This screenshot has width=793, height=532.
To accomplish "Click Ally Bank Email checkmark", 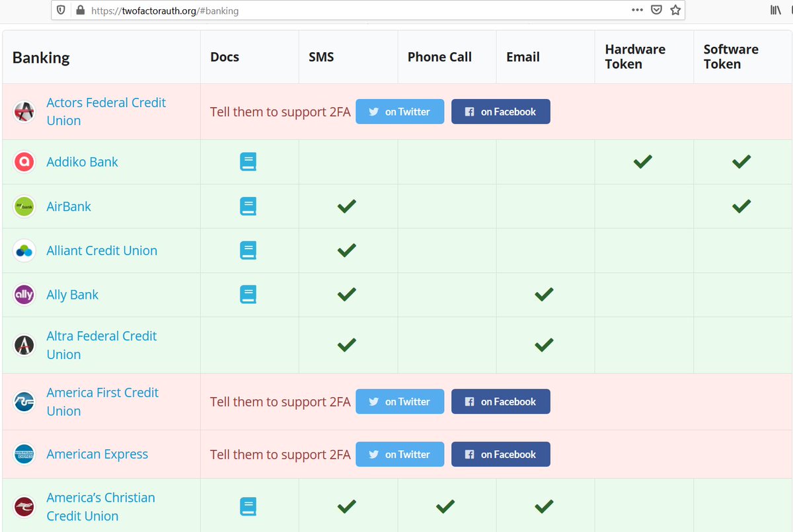I will [544, 294].
